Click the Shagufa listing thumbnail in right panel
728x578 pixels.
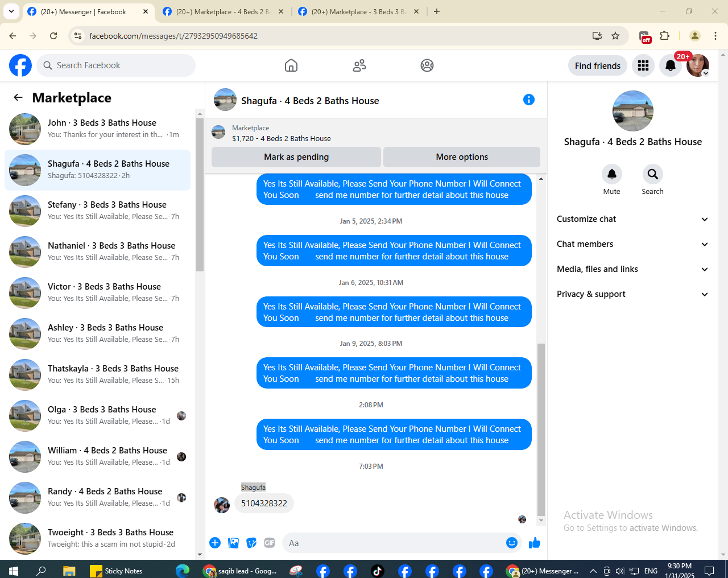coord(633,111)
